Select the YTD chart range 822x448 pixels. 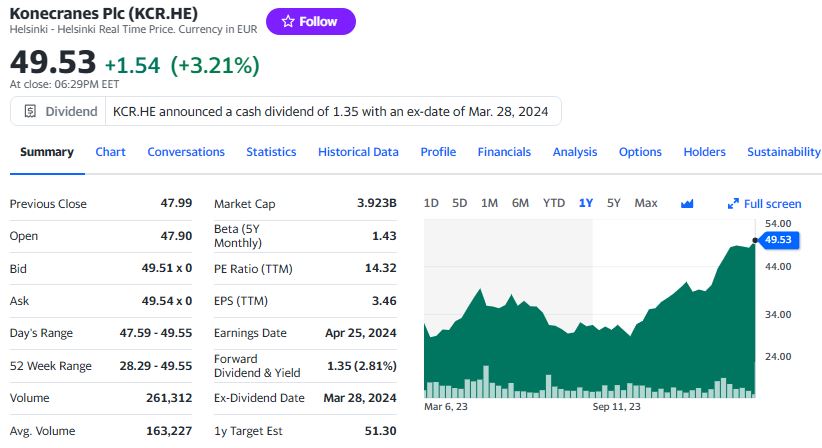coord(554,203)
